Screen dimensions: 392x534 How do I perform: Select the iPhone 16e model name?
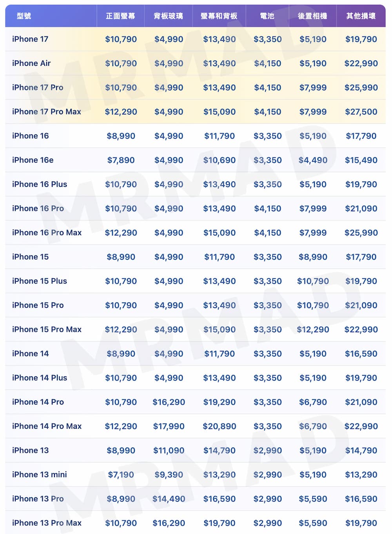(33, 160)
